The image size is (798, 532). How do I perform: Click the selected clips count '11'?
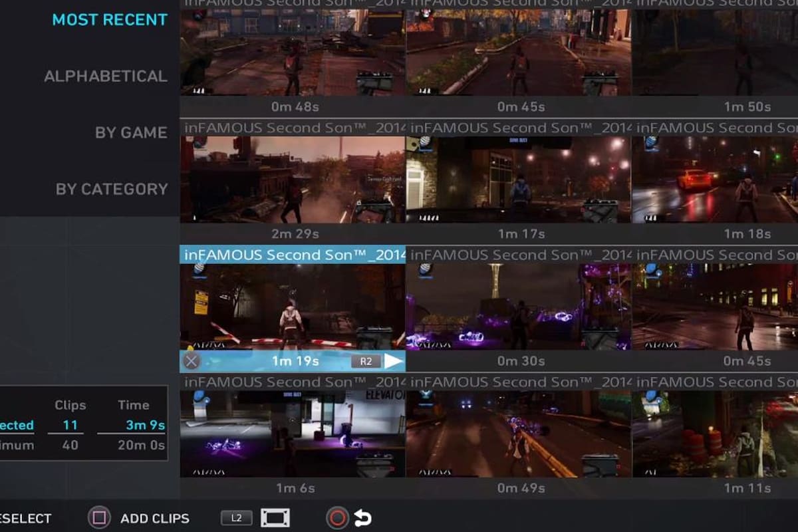click(70, 425)
